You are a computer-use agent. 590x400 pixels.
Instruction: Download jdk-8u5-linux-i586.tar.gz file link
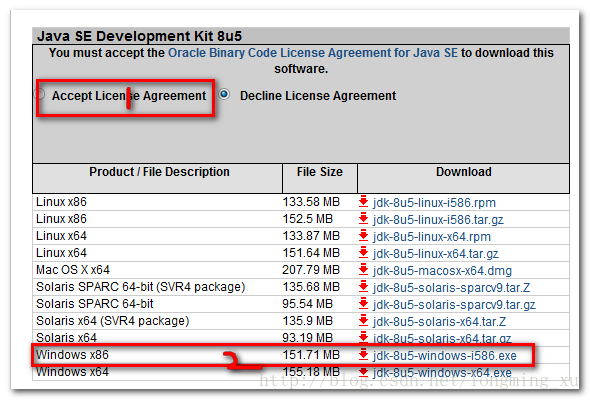pyautogui.click(x=438, y=220)
